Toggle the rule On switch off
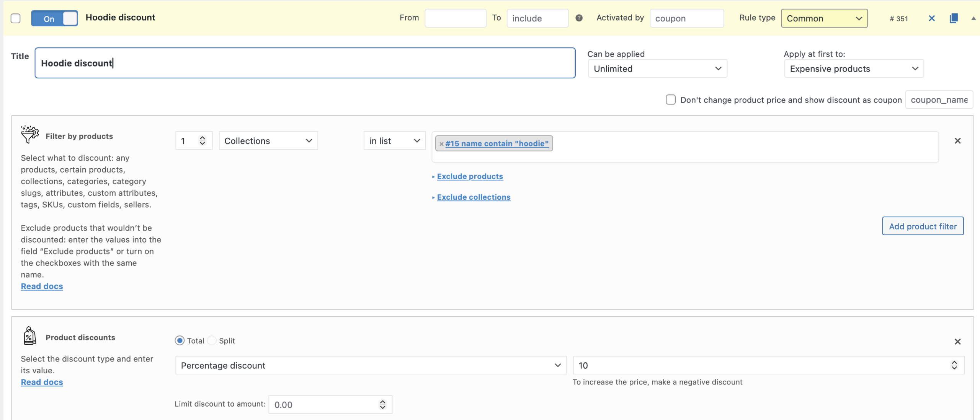 pos(54,18)
